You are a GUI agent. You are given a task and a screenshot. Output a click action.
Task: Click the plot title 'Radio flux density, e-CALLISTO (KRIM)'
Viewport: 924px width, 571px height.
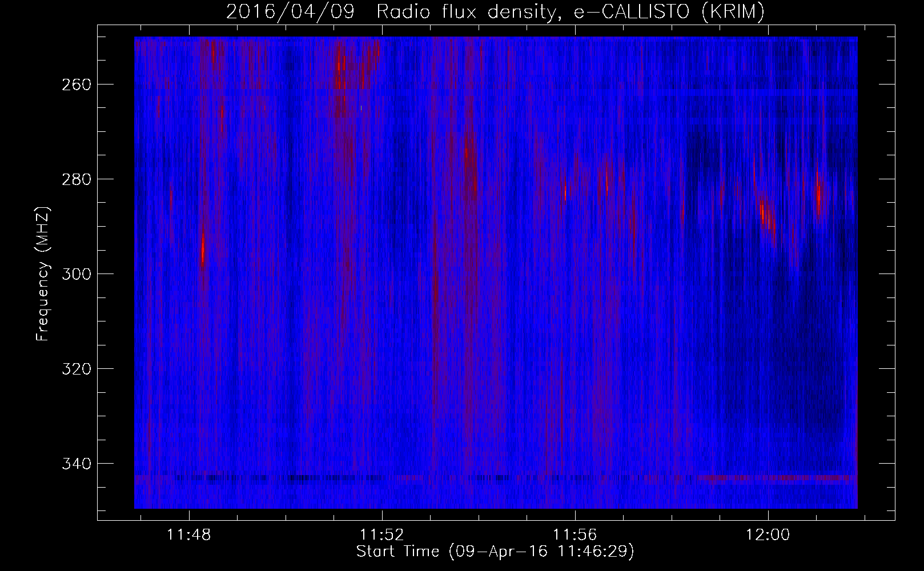point(570,12)
